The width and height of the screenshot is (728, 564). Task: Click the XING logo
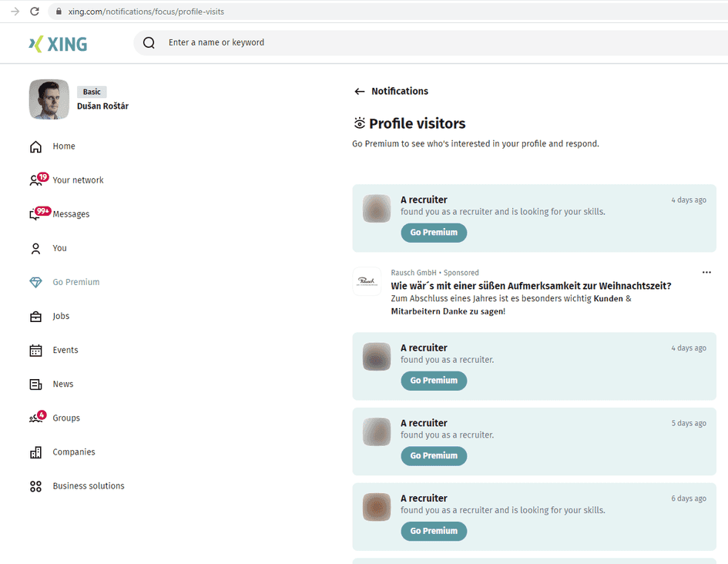[x=57, y=43]
